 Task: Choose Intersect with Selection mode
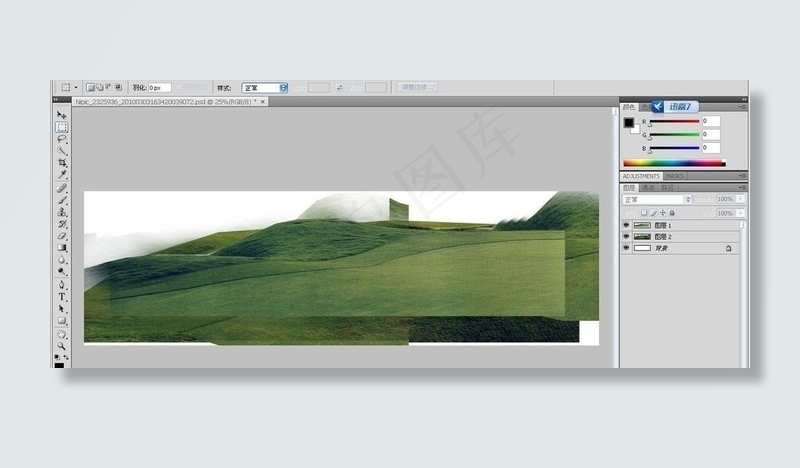click(x=118, y=87)
